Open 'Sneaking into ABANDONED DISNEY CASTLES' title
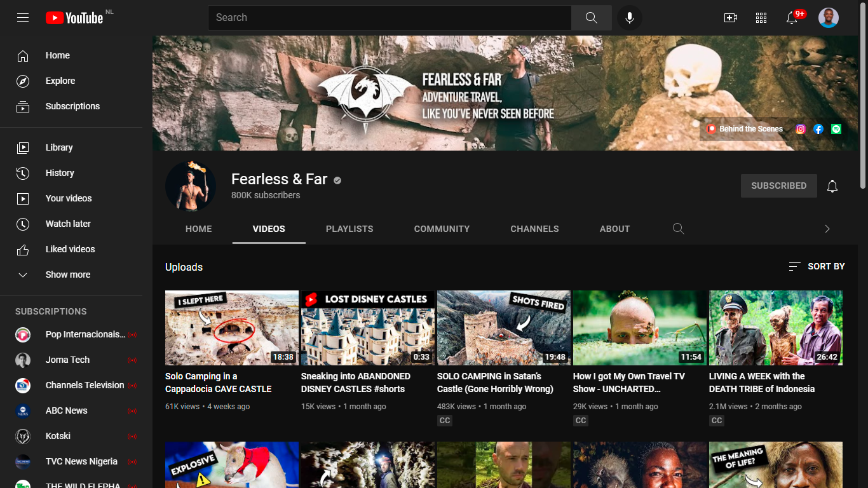The height and width of the screenshot is (488, 868). 356,383
